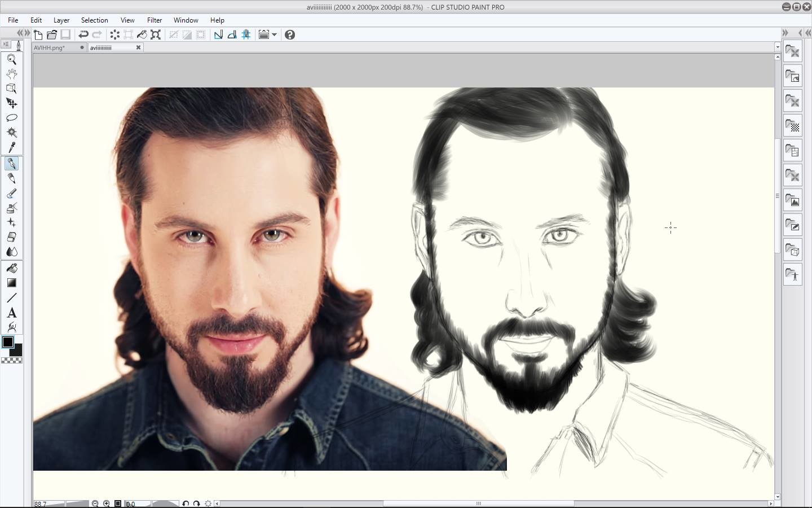812x508 pixels.
Task: Click the Clear layer dotted-circle icon
Action: (115, 34)
